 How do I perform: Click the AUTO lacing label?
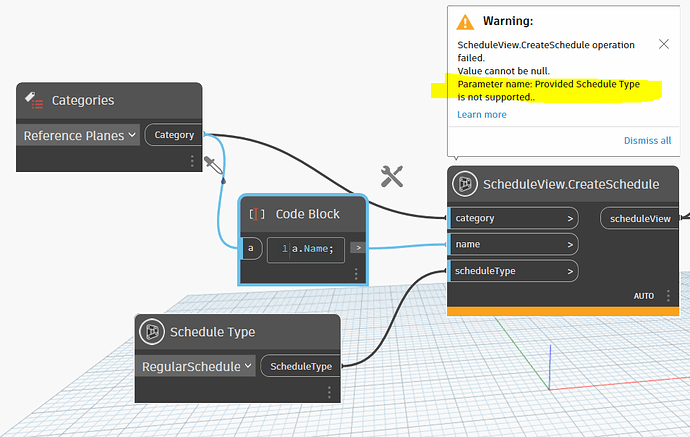point(643,296)
